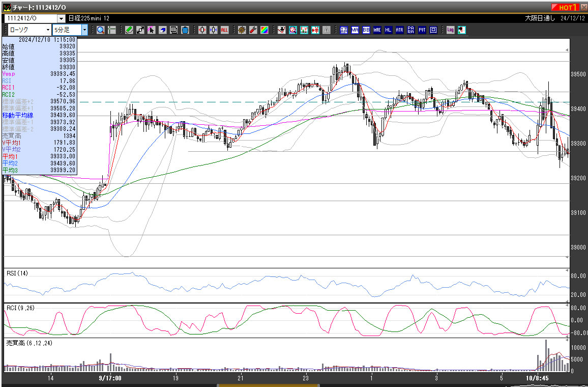Toggle the Log scale button
The height and width of the screenshot is (387, 588).
click(450, 30)
